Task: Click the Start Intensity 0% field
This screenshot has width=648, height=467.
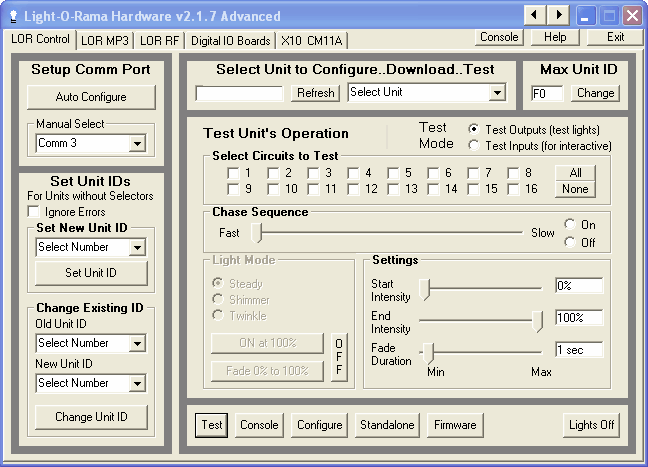Action: coord(579,286)
